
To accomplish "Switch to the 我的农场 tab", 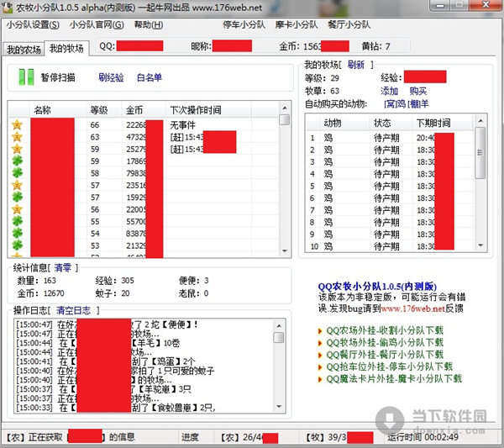I will coord(23,50).
